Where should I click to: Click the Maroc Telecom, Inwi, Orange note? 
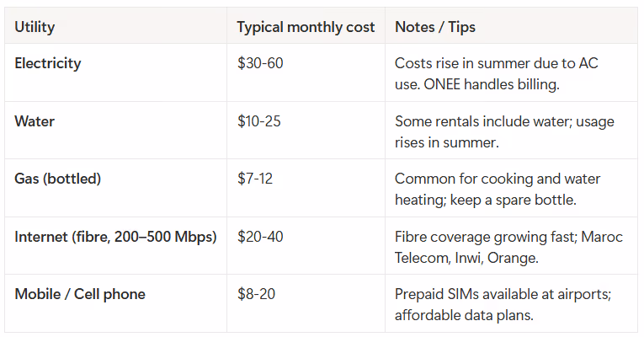[x=508, y=248]
